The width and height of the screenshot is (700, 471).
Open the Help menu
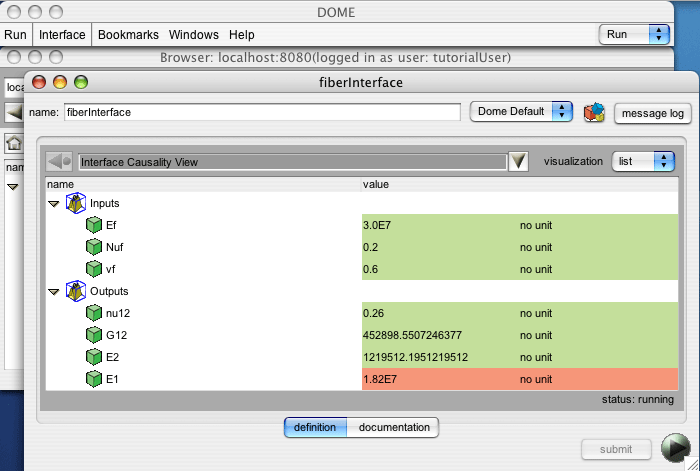(x=242, y=35)
